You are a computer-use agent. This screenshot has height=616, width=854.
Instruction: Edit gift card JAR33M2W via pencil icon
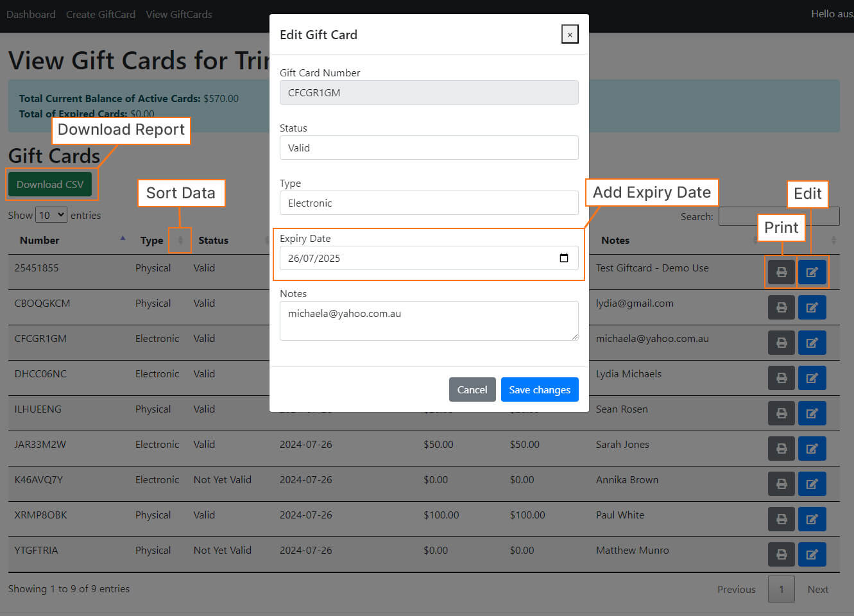coord(812,448)
